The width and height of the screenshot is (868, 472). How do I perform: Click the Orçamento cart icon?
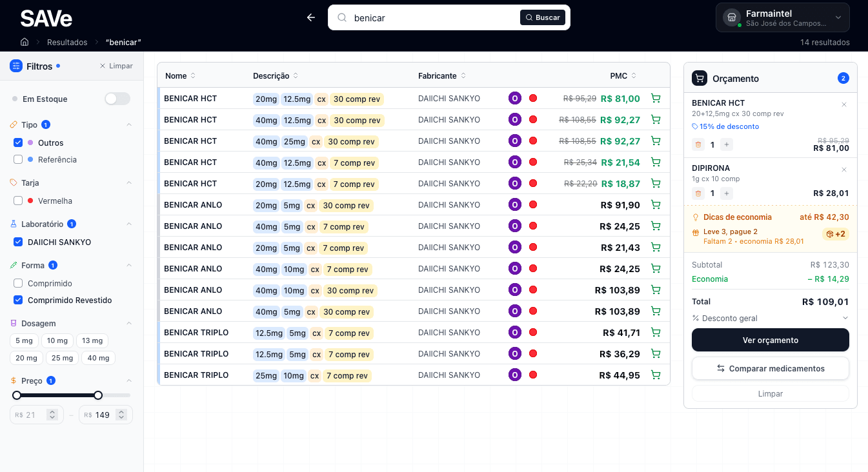pos(700,79)
